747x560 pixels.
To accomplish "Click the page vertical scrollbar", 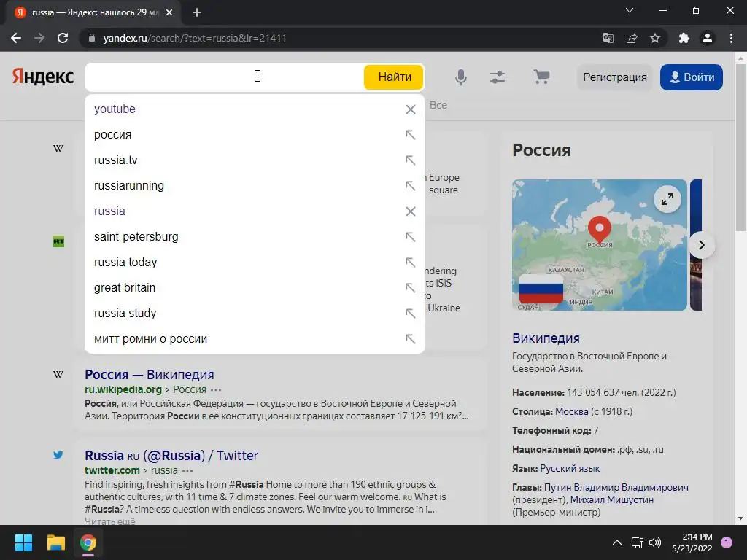I will (740, 147).
